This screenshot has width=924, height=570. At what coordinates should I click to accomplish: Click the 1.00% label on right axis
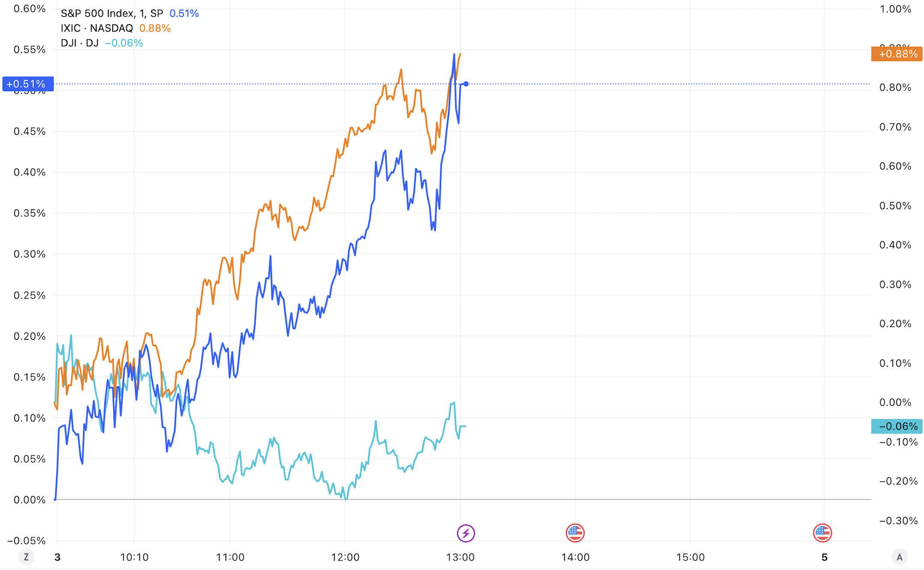[x=895, y=9]
